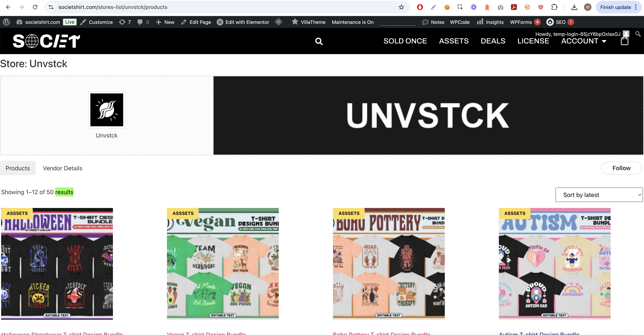Reload the page with refresh icon
The image size is (644, 335).
click(x=35, y=7)
